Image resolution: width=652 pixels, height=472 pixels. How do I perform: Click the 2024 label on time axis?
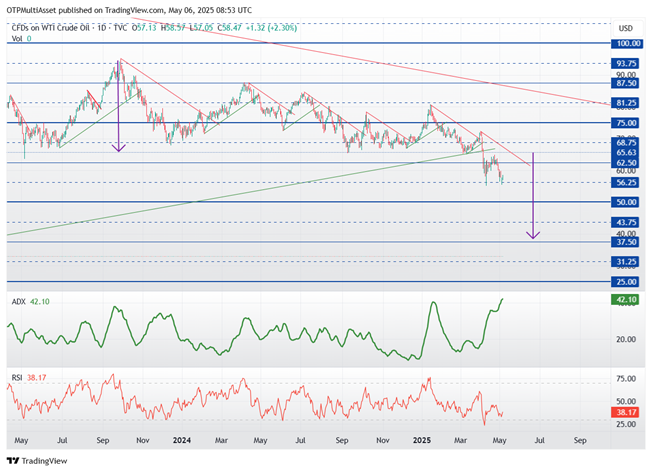coord(182,440)
